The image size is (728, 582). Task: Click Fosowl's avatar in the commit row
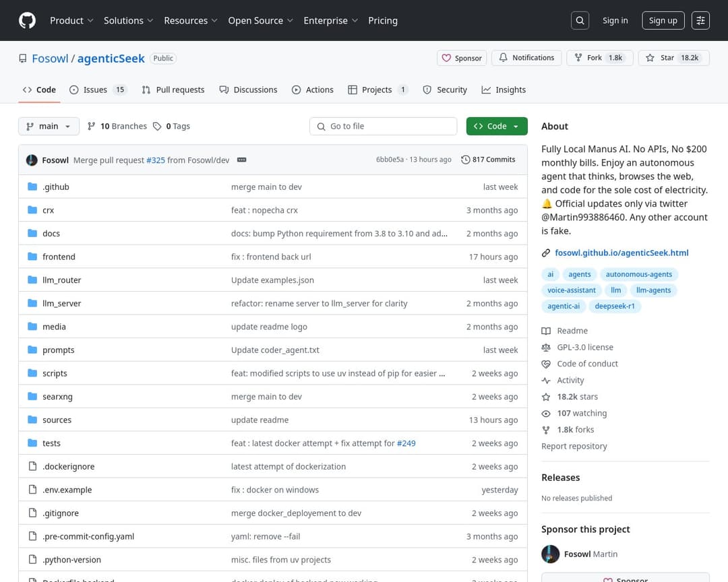point(32,160)
